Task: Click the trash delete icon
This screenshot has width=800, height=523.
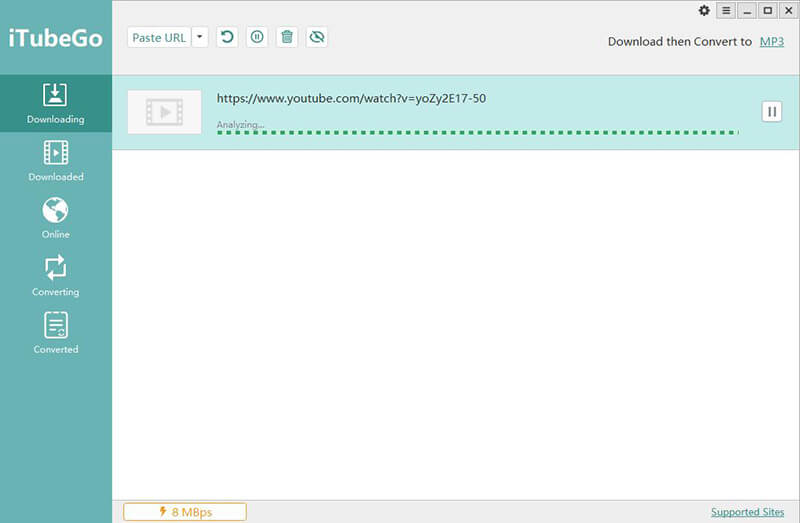Action: click(x=287, y=37)
